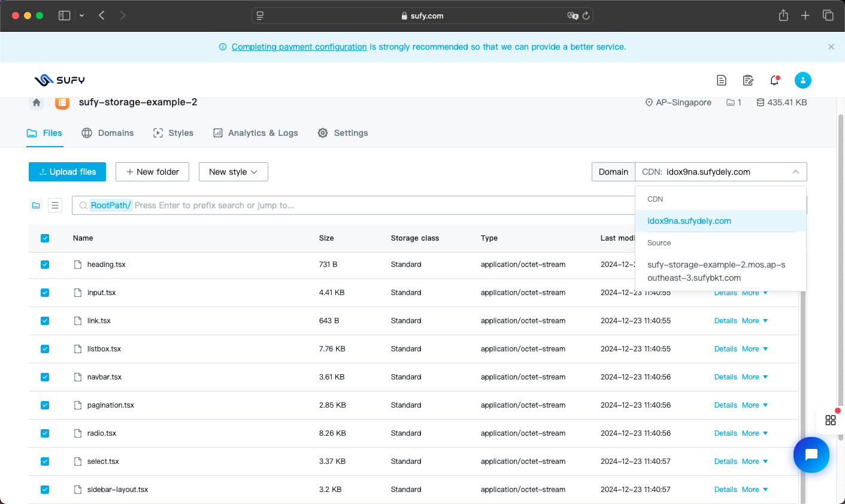Uncheck the radio.tsx checkbox
Screen dimensions: 845x504
pyautogui.click(x=45, y=433)
